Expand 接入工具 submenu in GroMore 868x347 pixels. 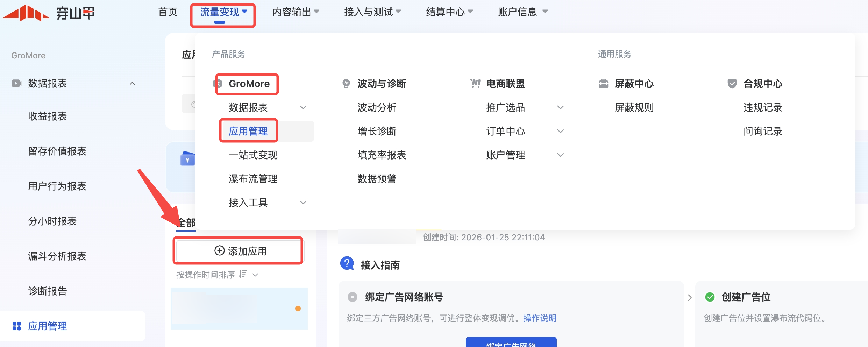pyautogui.click(x=303, y=203)
